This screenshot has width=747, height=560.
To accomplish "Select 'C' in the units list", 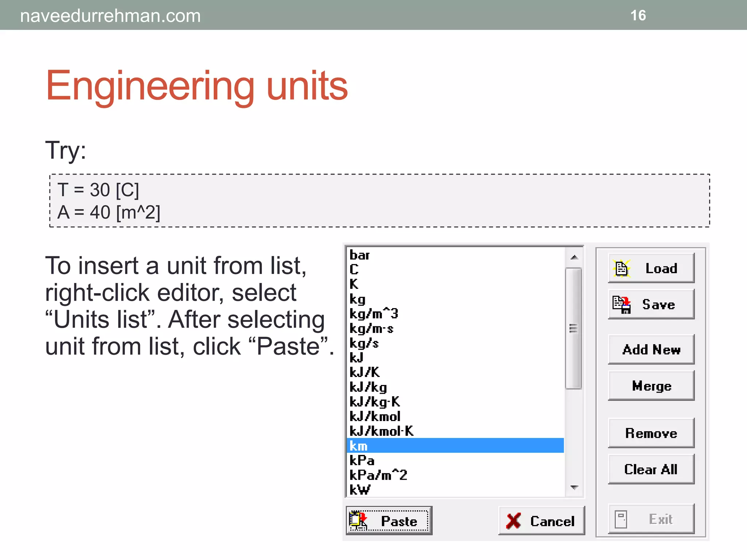I will point(455,269).
